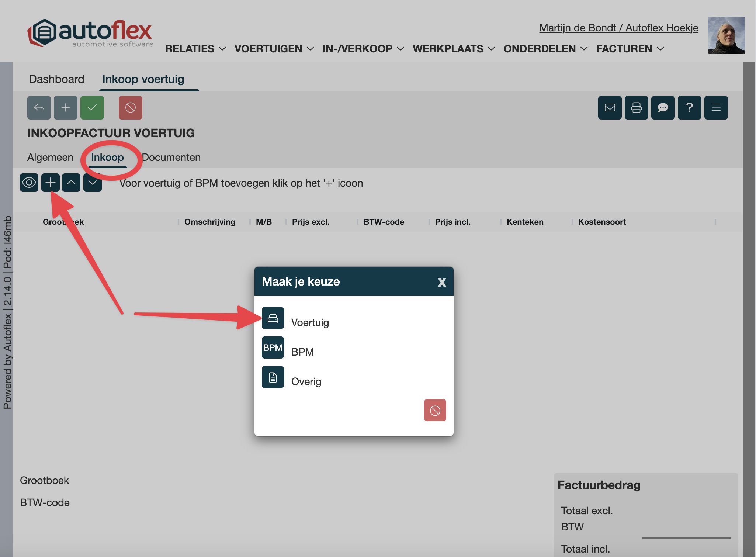Expand the WERKPLAATS dropdown menu
The height and width of the screenshot is (557, 756).
[x=453, y=49]
